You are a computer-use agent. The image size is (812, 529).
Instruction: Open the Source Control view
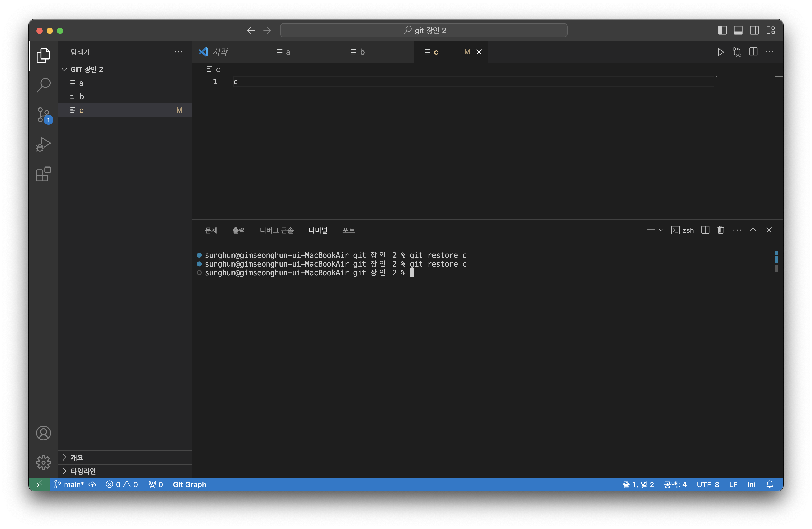pos(43,115)
